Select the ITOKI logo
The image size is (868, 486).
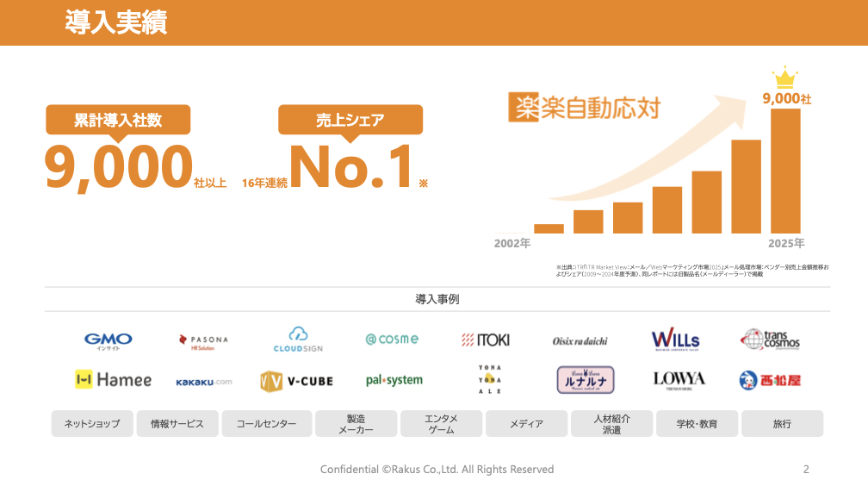coord(486,340)
